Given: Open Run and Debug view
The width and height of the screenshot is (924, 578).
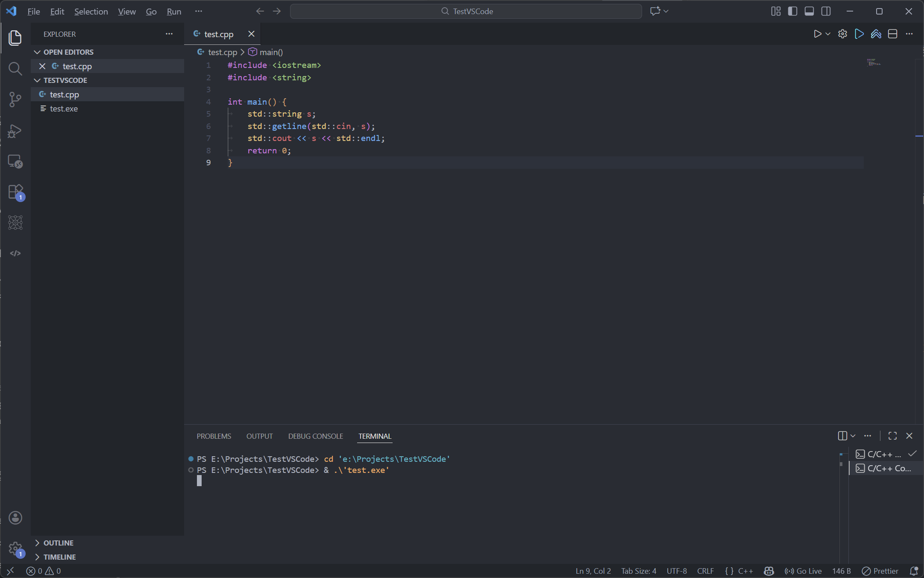Looking at the screenshot, I should [x=15, y=131].
